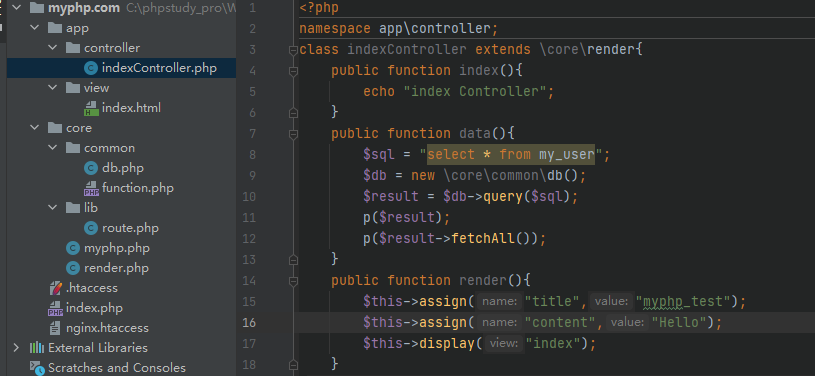Click the Scratches and Consoles icon
Viewport: 815px width, 376px height.
coord(37,368)
